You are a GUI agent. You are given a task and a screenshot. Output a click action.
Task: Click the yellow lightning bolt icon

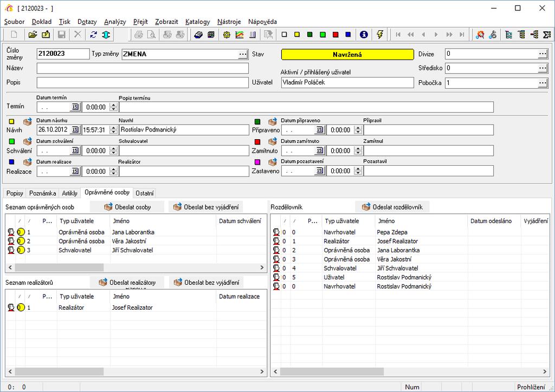point(380,34)
